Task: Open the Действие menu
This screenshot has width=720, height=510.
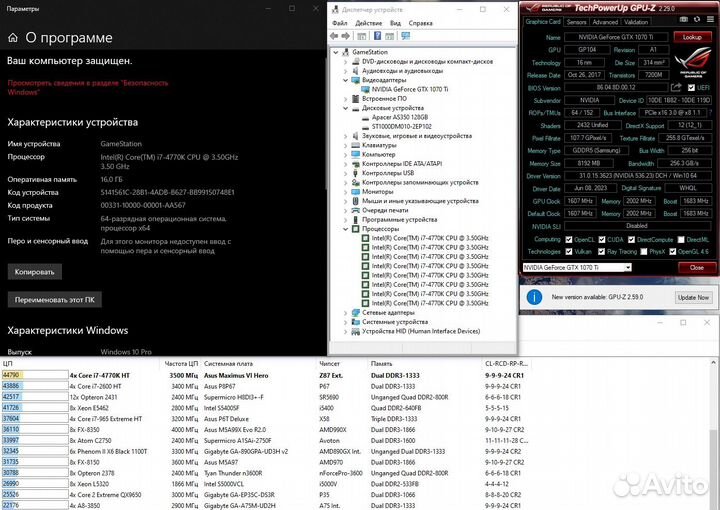Action: pos(369,23)
